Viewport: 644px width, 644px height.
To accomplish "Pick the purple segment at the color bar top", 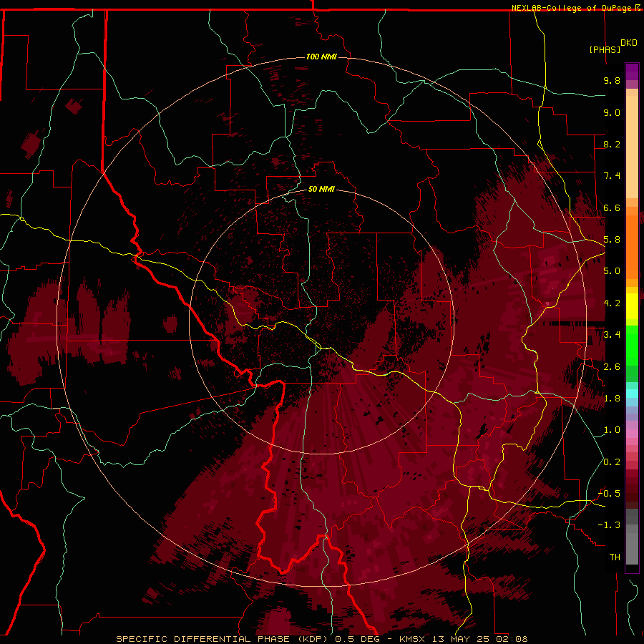I will point(632,72).
